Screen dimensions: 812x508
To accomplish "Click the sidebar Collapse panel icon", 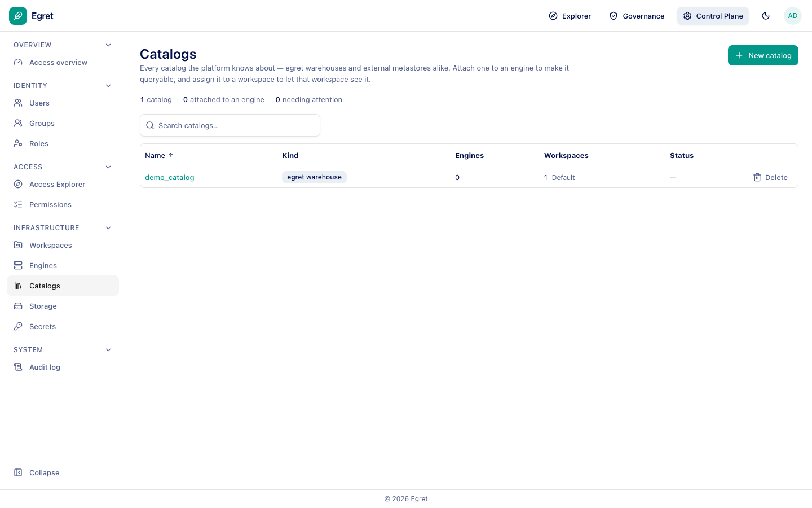I will click(18, 473).
